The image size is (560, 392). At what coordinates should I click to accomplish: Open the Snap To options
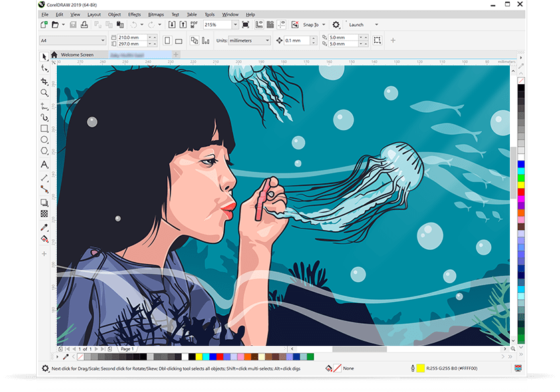tap(313, 25)
